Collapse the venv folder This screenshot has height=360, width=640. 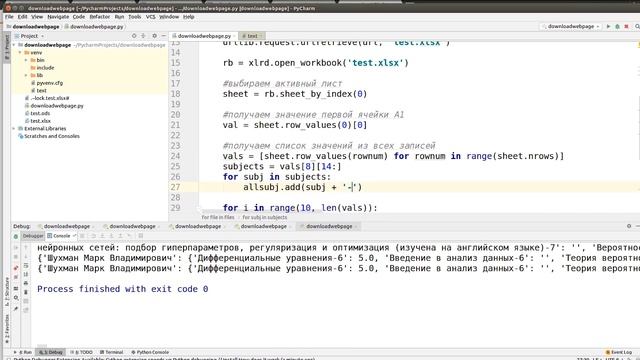click(x=20, y=53)
